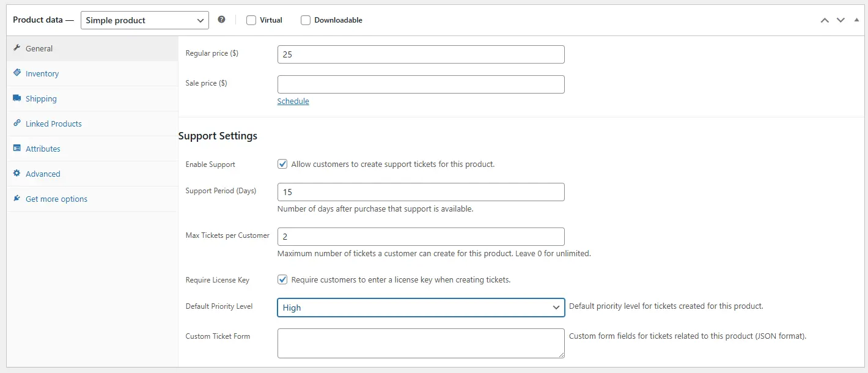
Task: Click the Schedule sale link
Action: click(x=293, y=102)
